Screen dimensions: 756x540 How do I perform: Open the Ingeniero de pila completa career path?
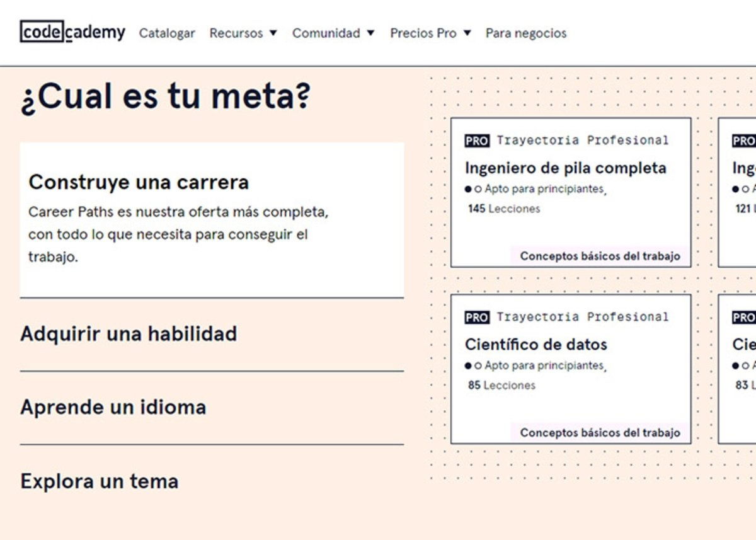[x=565, y=168]
